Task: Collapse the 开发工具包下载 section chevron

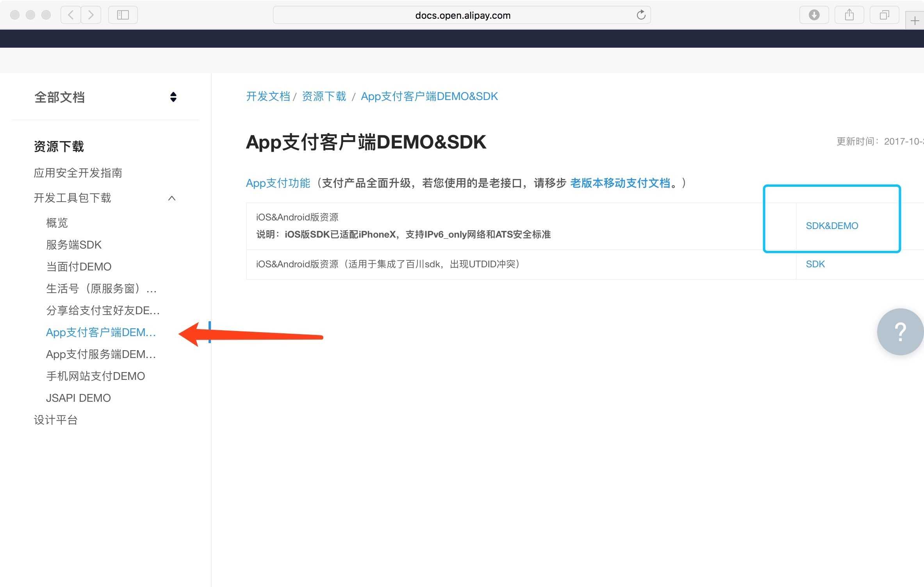Action: [172, 198]
